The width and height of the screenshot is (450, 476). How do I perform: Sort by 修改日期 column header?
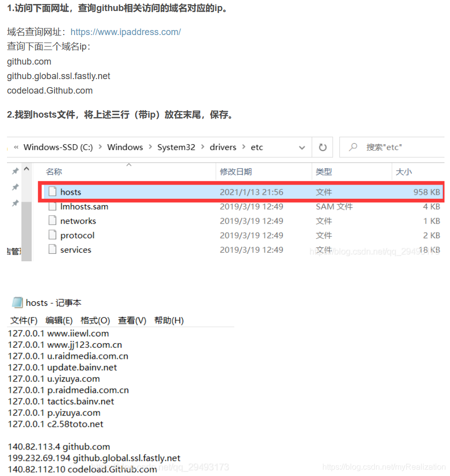[x=236, y=172]
